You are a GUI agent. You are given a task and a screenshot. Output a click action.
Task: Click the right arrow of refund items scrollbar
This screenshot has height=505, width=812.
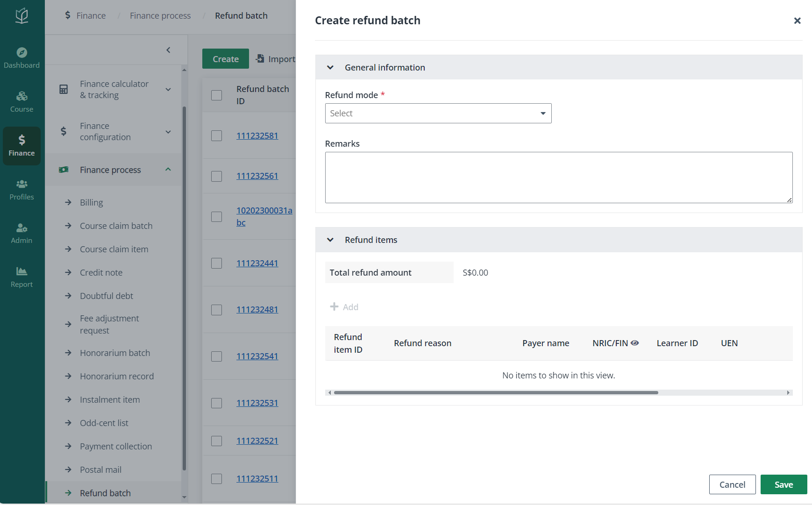point(788,392)
